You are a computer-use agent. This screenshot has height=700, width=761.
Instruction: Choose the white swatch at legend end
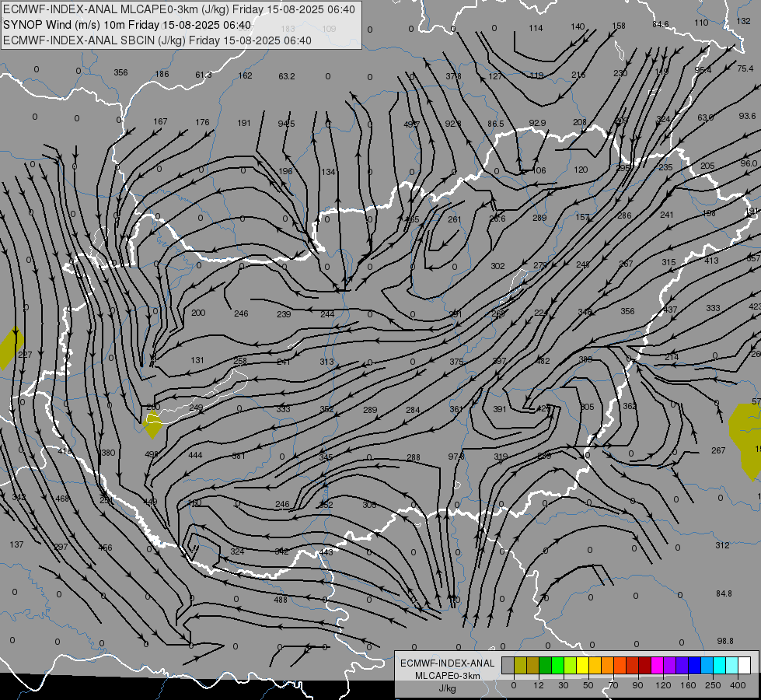(744, 665)
